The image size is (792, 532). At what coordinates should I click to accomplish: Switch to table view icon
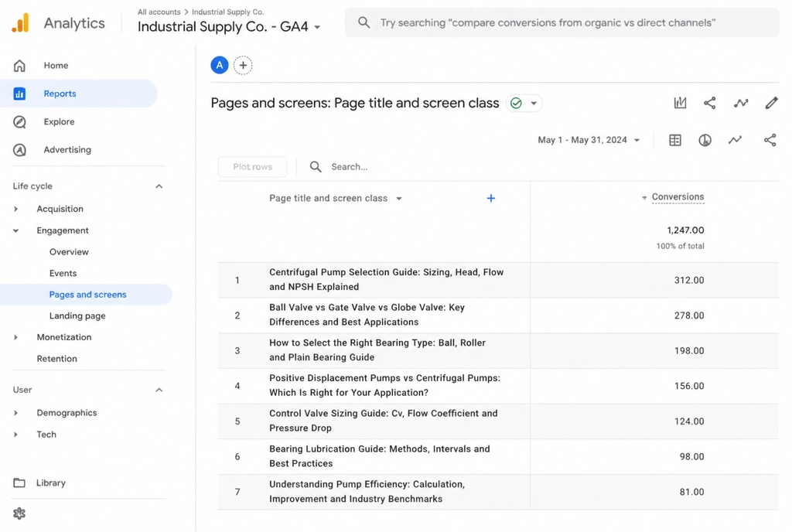tap(674, 140)
